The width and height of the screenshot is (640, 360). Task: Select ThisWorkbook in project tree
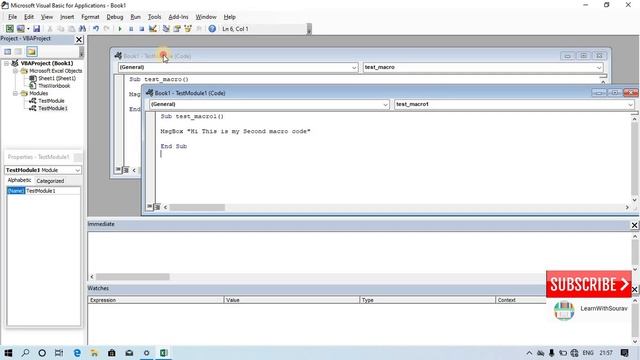[x=54, y=86]
